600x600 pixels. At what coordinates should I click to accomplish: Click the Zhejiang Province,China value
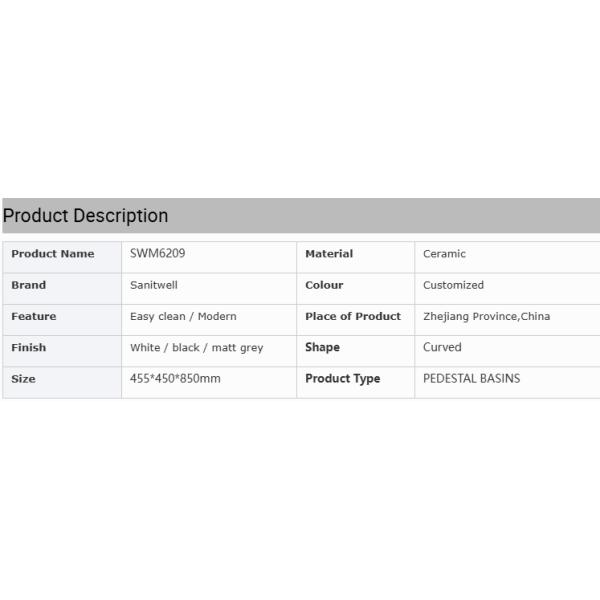(486, 316)
